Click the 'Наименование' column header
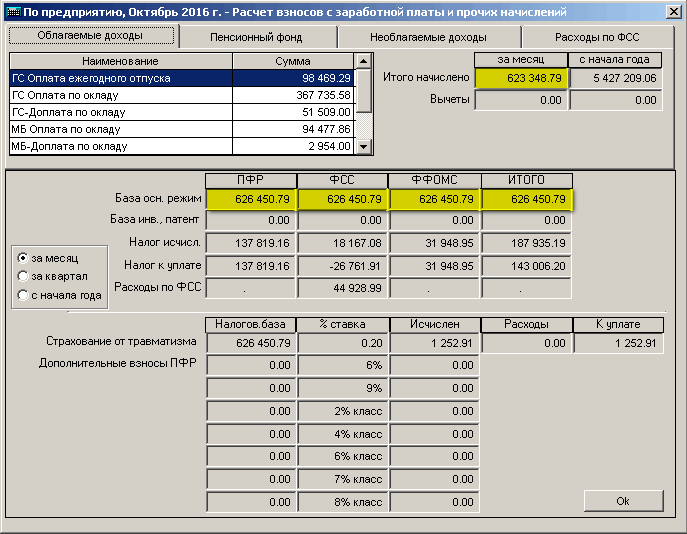The width and height of the screenshot is (687, 534). (120, 61)
